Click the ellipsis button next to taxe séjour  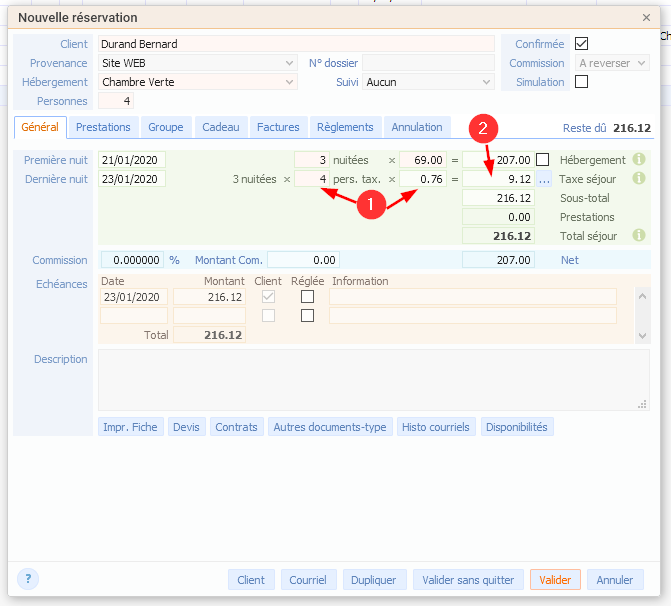pyautogui.click(x=544, y=180)
